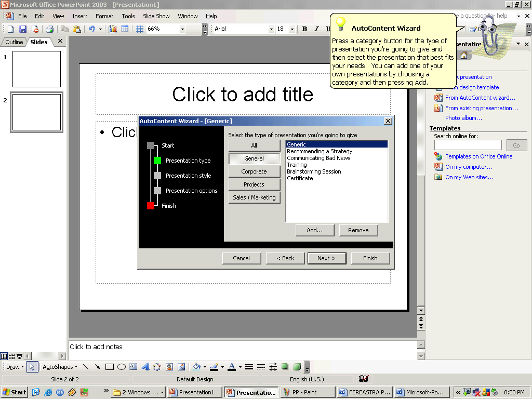532x399 pixels.
Task: Open Templates on Office Online
Action: pos(478,156)
